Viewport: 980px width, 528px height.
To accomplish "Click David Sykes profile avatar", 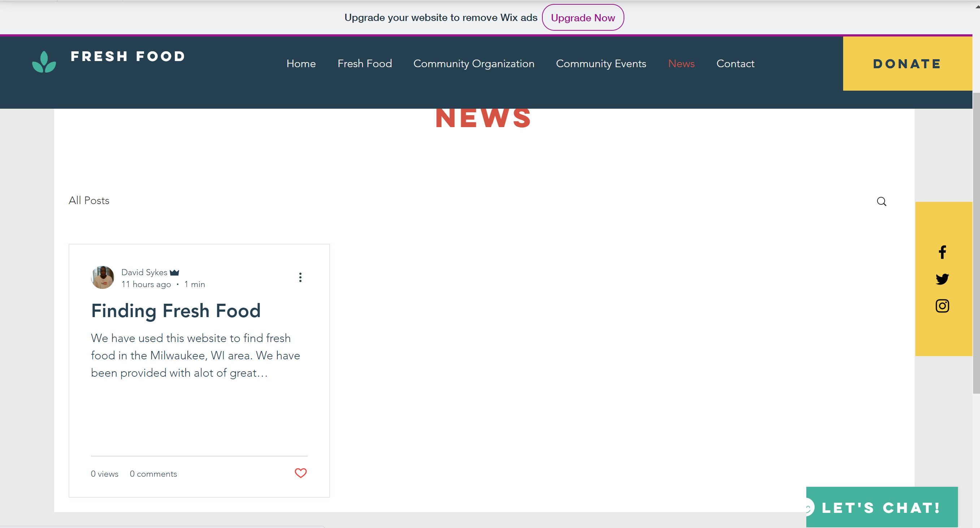I will (102, 277).
